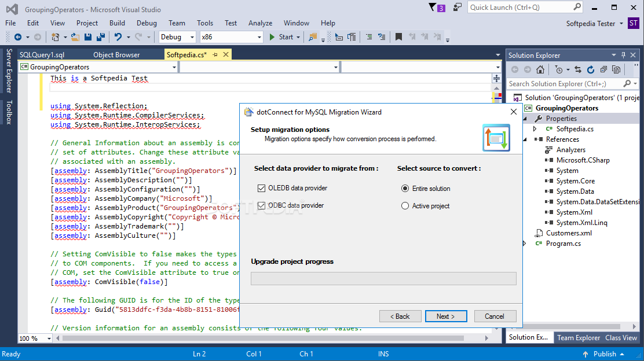Click the Solution Explorer Home icon
Image resolution: width=644 pixels, height=361 pixels.
click(x=540, y=70)
